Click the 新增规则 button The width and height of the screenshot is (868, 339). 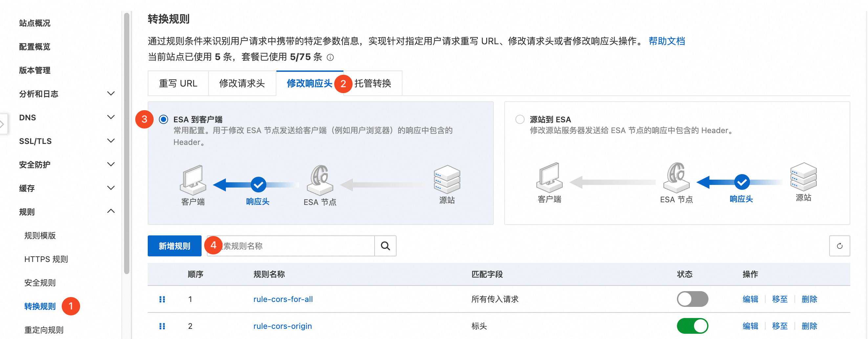[175, 246]
